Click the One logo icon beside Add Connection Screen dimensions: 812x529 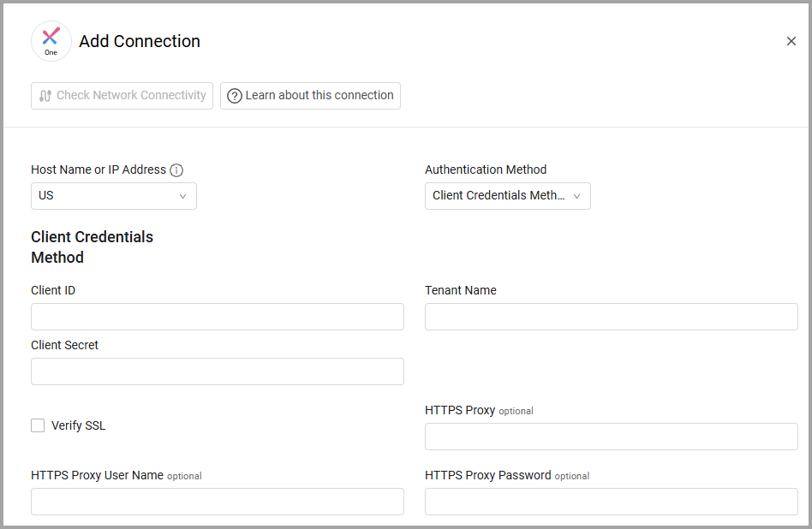pyautogui.click(x=51, y=41)
